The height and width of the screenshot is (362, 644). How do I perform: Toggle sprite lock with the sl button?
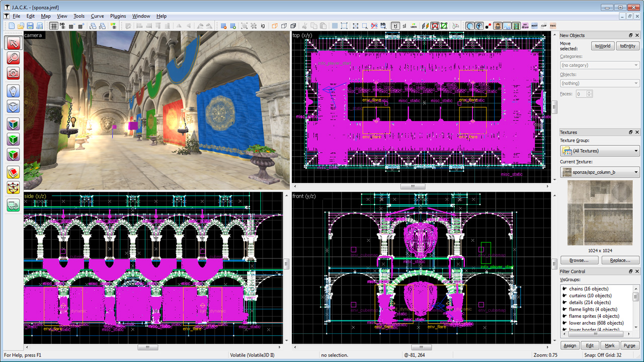click(404, 26)
